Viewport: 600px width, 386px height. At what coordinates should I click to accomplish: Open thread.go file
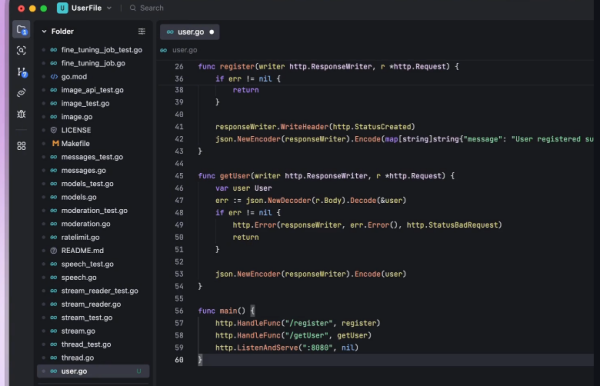click(x=77, y=358)
